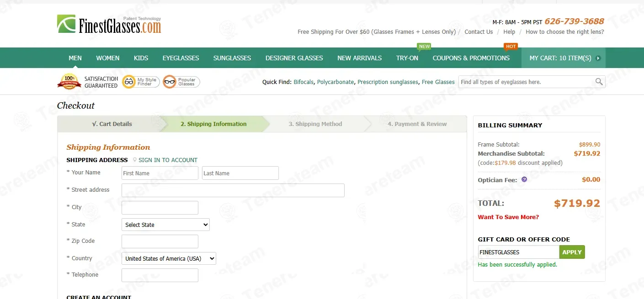Focus the Street address field

click(x=233, y=190)
